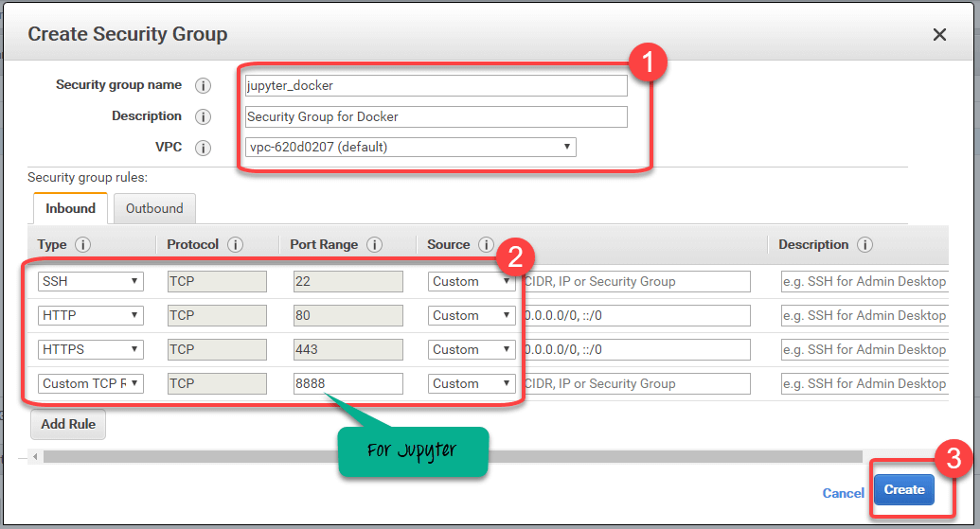Open Source dropdown for port 8888 rule

472,383
